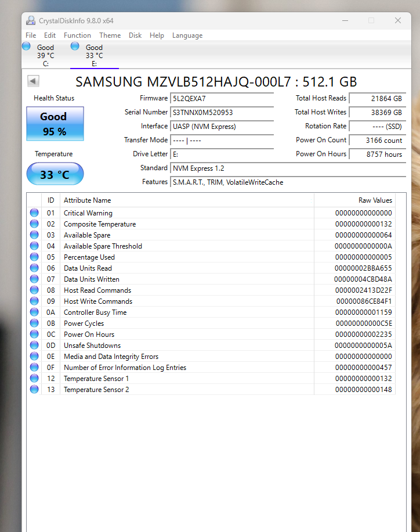Viewport: 420px width, 532px height.
Task: Click the Rotation Rate field showing (SSD)
Action: pos(377,126)
